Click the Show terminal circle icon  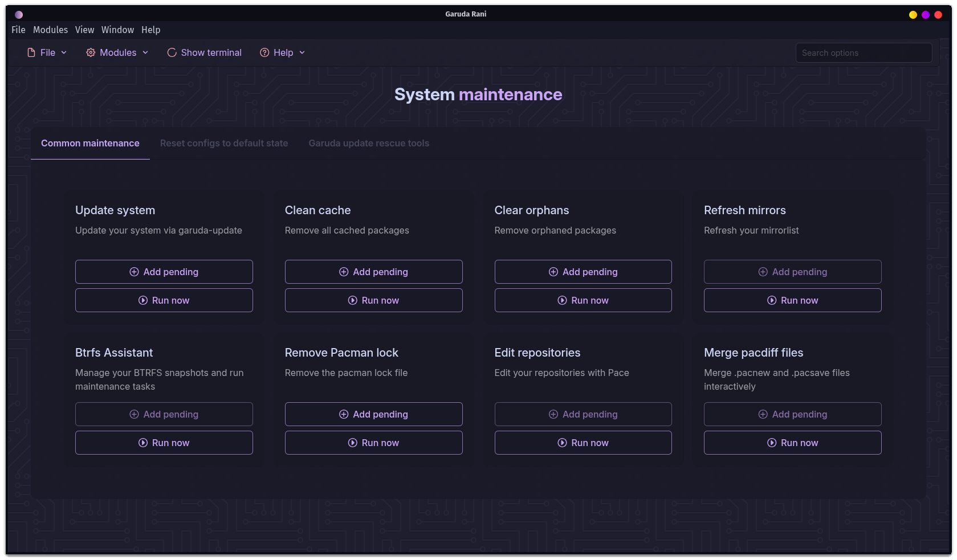172,52
